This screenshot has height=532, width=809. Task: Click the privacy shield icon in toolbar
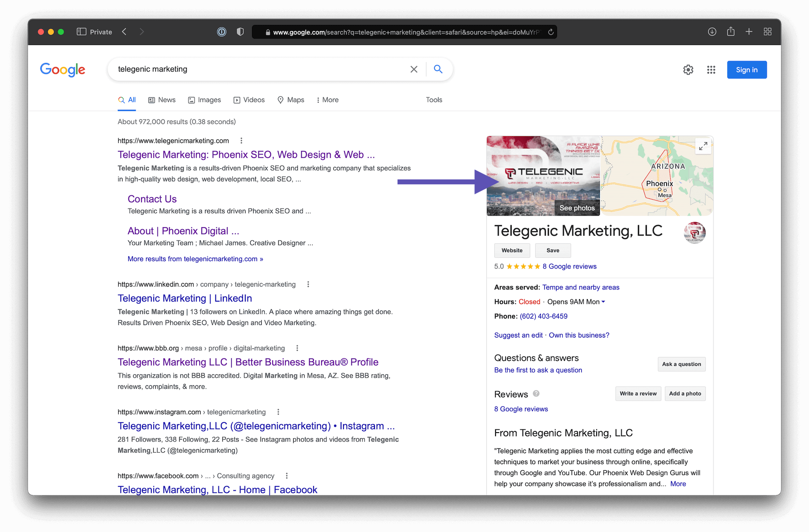[x=240, y=32]
